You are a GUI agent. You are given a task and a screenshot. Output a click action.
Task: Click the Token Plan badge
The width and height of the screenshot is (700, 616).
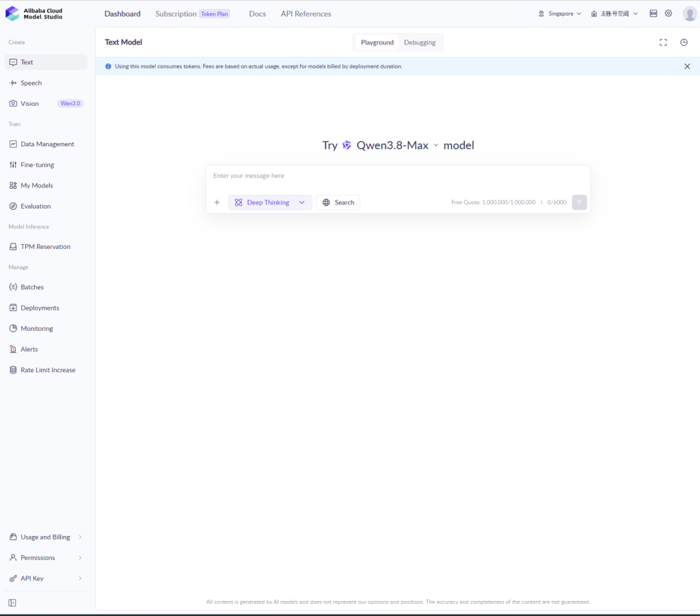point(215,14)
